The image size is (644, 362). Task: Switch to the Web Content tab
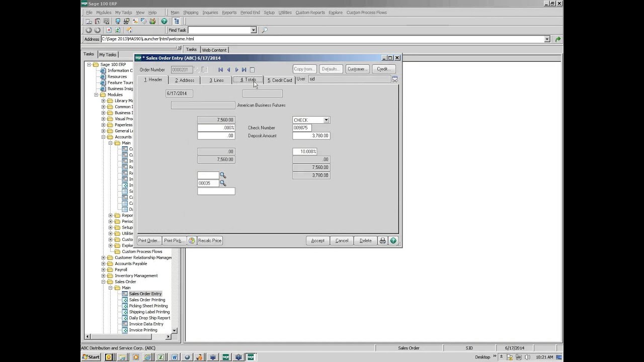click(214, 50)
